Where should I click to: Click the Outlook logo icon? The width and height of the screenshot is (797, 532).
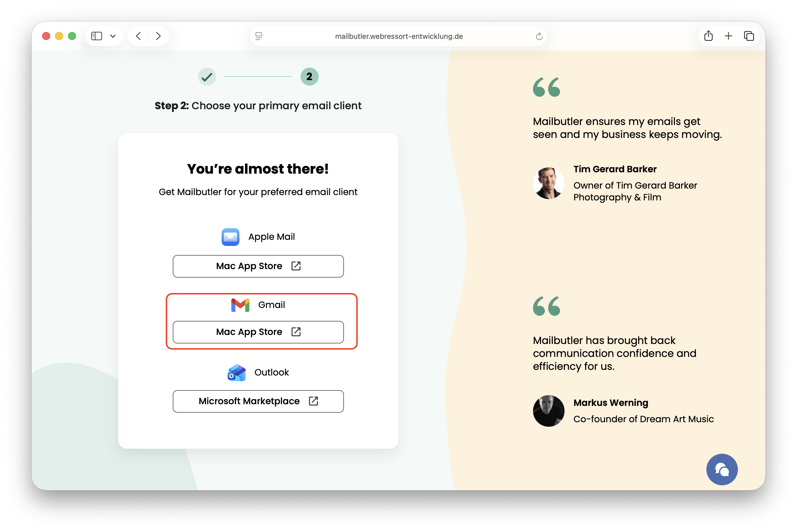point(237,372)
